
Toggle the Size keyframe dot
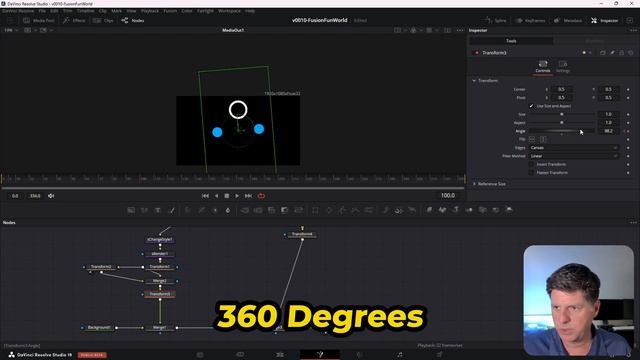point(628,114)
